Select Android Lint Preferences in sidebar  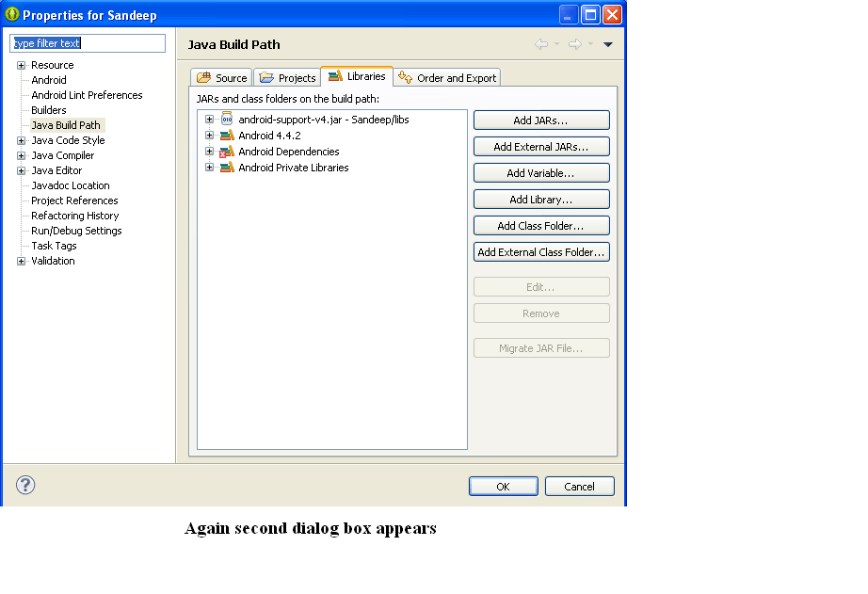[x=87, y=95]
